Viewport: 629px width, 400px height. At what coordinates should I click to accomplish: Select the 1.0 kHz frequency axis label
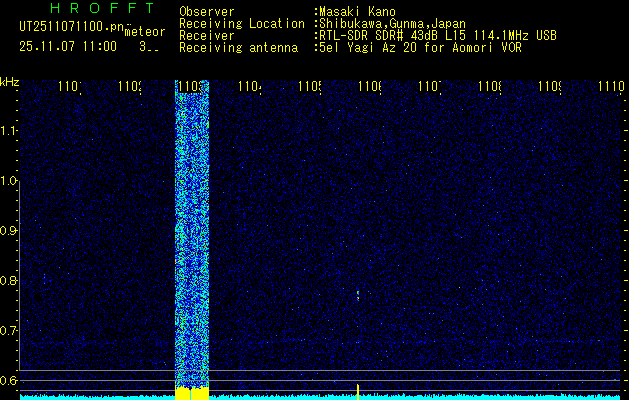9,181
